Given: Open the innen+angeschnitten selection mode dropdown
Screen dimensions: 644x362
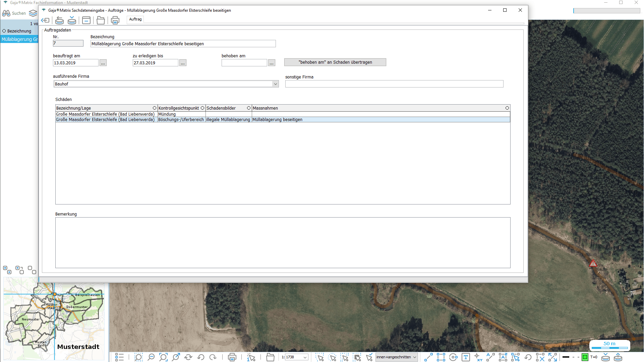Looking at the screenshot, I should point(414,357).
